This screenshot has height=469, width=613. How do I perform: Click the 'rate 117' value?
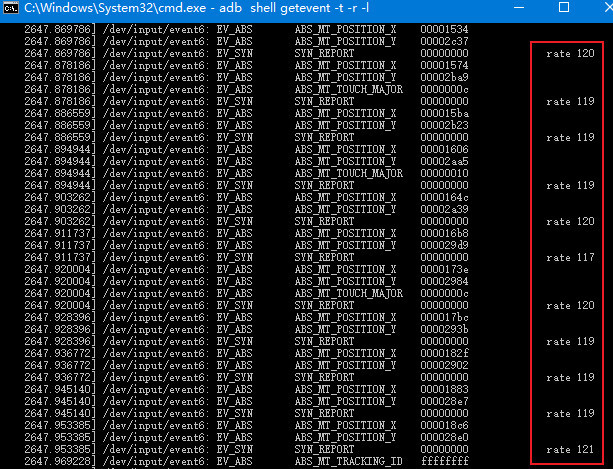pyautogui.click(x=570, y=258)
